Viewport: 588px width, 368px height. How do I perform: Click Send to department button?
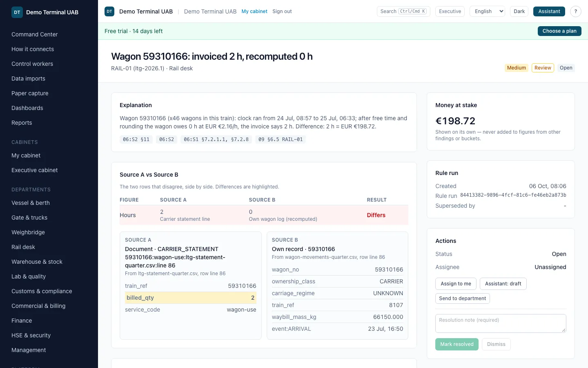pyautogui.click(x=462, y=298)
